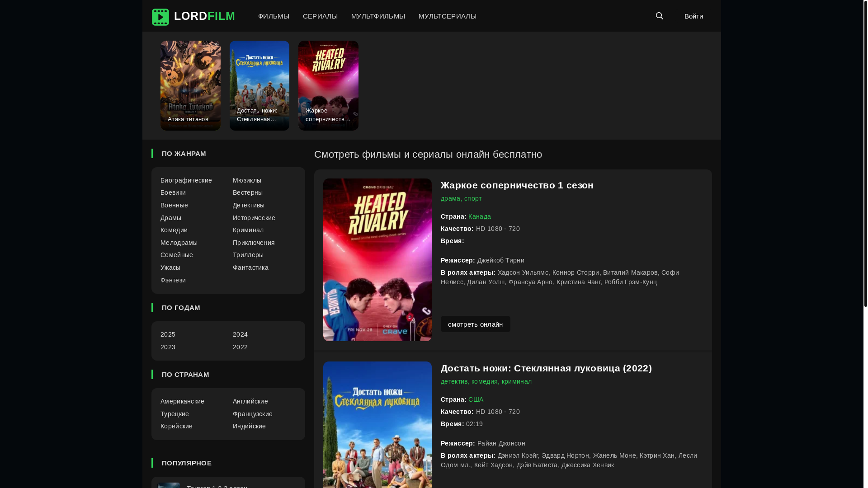Viewport: 868px width, 488px height.
Task: Select genre Драмы
Action: pyautogui.click(x=171, y=218)
